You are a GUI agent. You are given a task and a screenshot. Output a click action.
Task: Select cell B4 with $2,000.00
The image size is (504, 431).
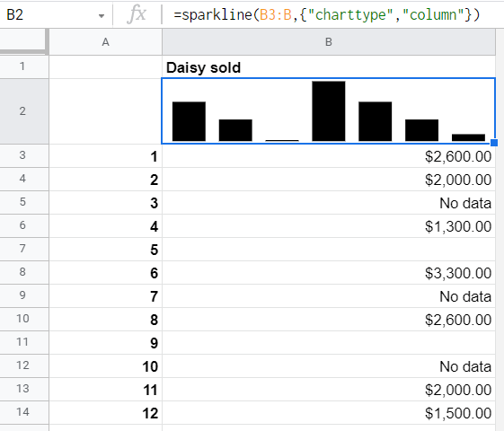[x=329, y=180]
